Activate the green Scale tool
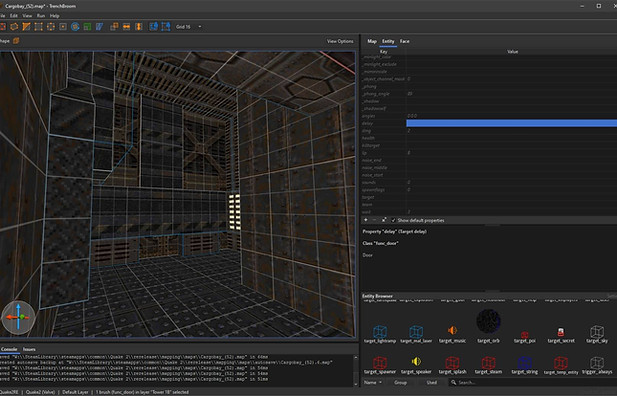 pyautogui.click(x=87, y=27)
